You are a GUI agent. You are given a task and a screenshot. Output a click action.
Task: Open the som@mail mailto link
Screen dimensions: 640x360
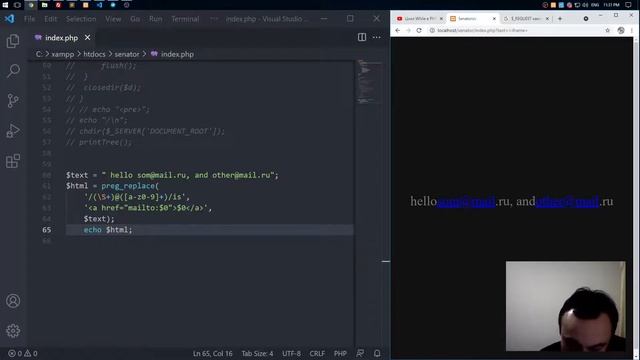pos(466,201)
